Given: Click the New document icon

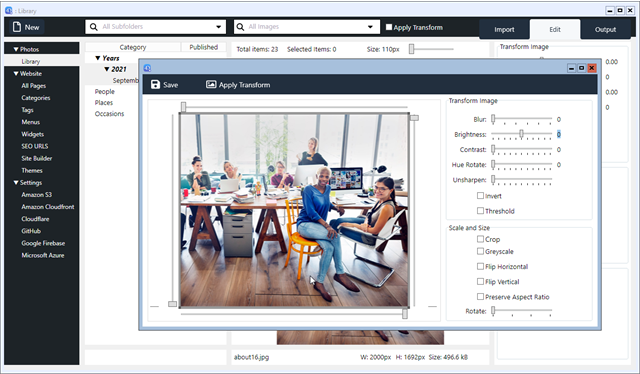Looking at the screenshot, I should pyautogui.click(x=17, y=27).
